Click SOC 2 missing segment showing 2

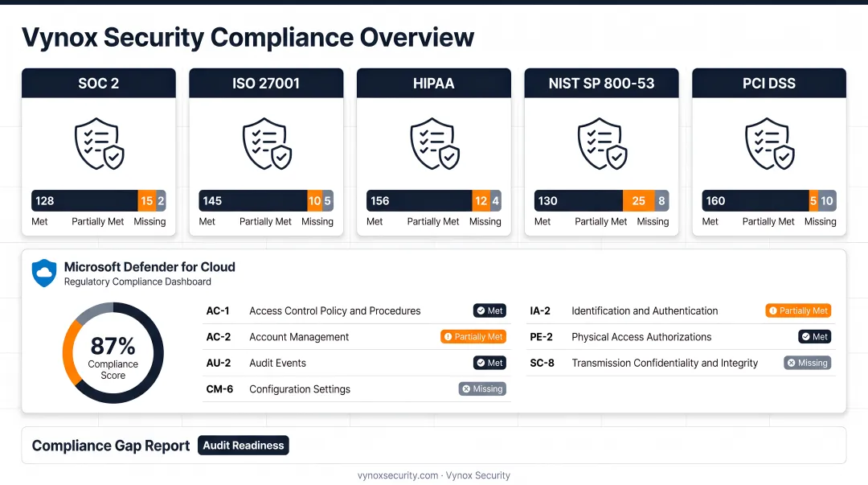(161, 200)
